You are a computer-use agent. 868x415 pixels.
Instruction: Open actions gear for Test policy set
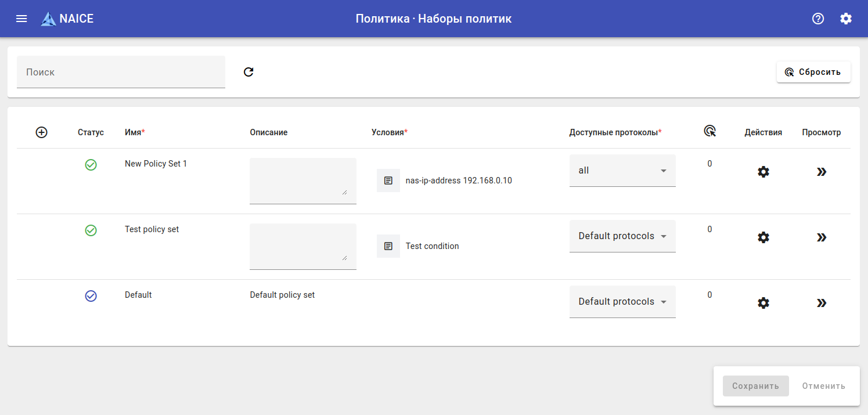coord(763,237)
